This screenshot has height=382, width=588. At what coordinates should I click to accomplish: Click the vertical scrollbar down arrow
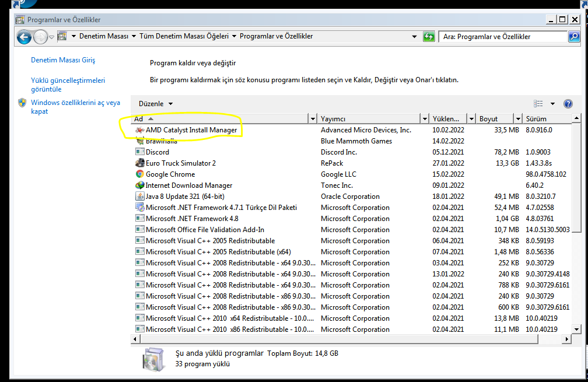(x=576, y=329)
